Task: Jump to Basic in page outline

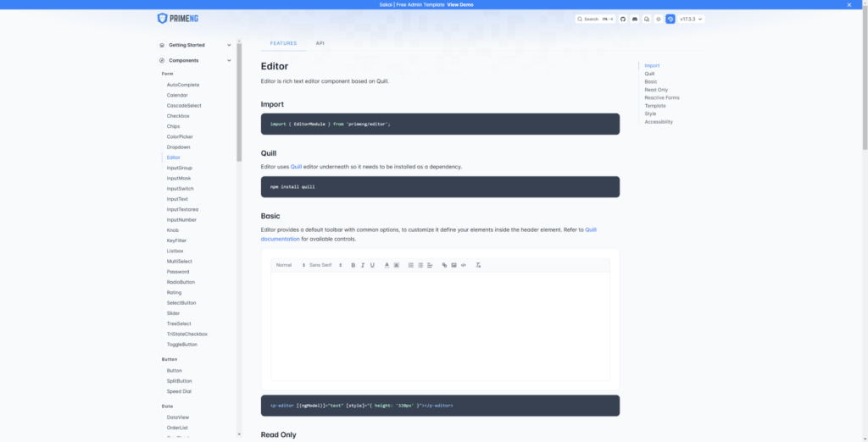Action: (x=651, y=81)
